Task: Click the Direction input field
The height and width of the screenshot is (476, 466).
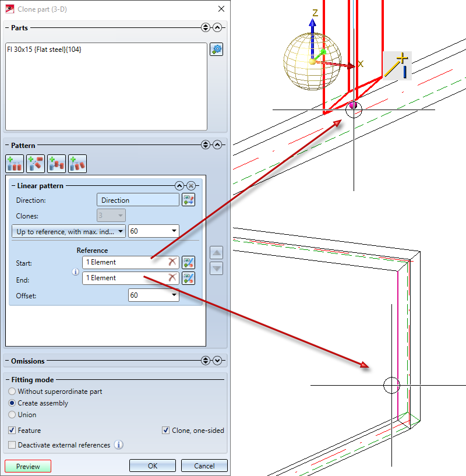Action: click(138, 200)
